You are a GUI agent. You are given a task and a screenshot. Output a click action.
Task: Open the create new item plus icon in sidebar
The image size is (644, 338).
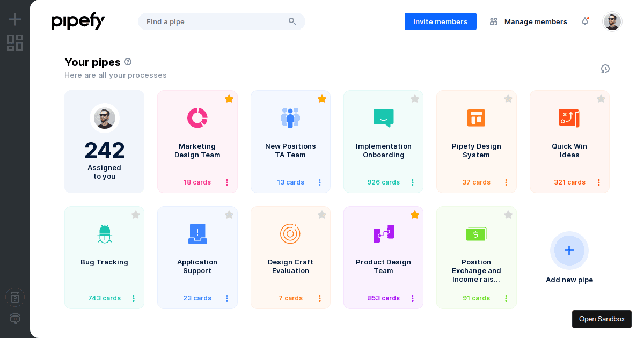14,18
